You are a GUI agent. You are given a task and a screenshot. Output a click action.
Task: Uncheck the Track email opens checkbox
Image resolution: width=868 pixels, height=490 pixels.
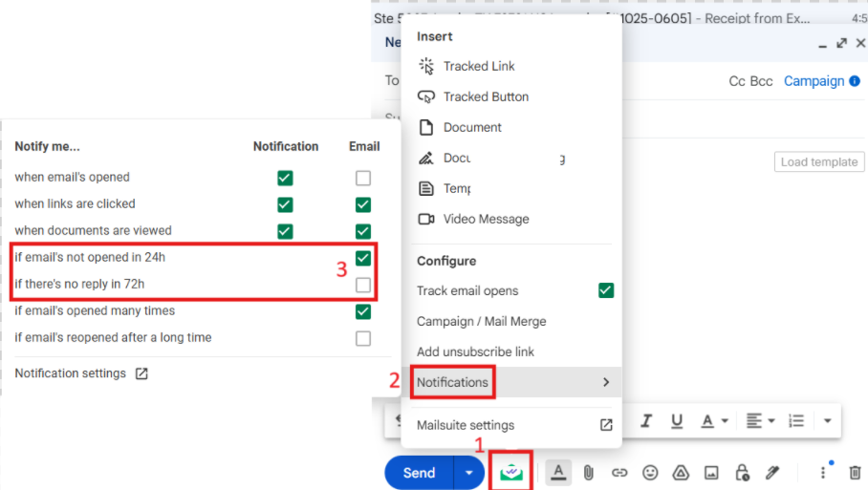point(605,290)
